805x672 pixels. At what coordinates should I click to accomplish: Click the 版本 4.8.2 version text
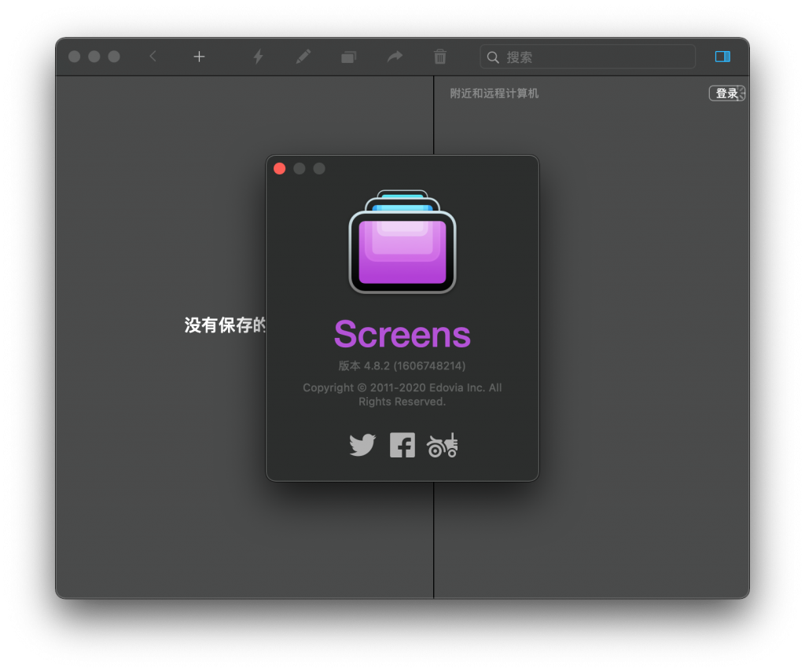pyautogui.click(x=402, y=365)
